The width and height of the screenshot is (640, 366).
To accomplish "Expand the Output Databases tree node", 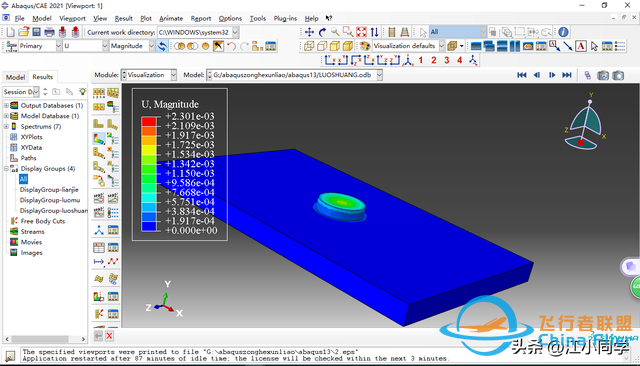I will coord(6,105).
